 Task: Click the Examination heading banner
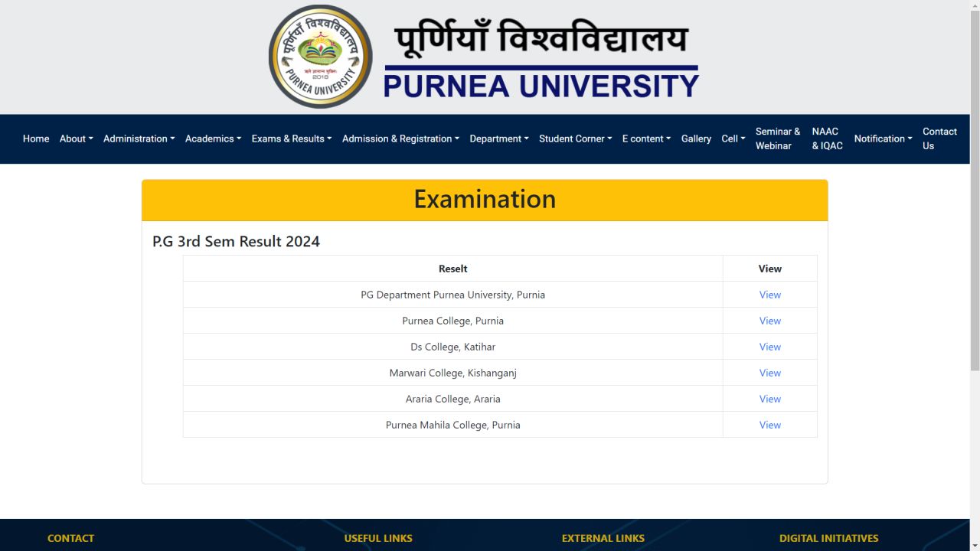coord(485,200)
